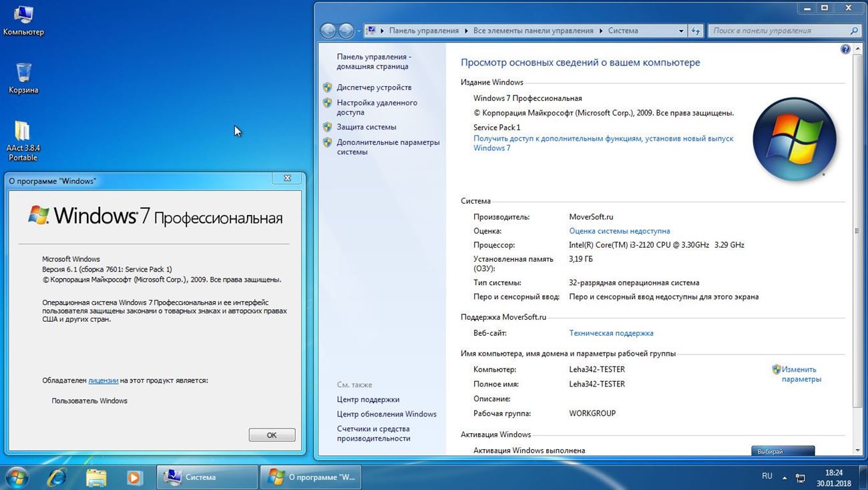Open the Windows Start menu
The width and height of the screenshot is (868, 490).
[17, 477]
